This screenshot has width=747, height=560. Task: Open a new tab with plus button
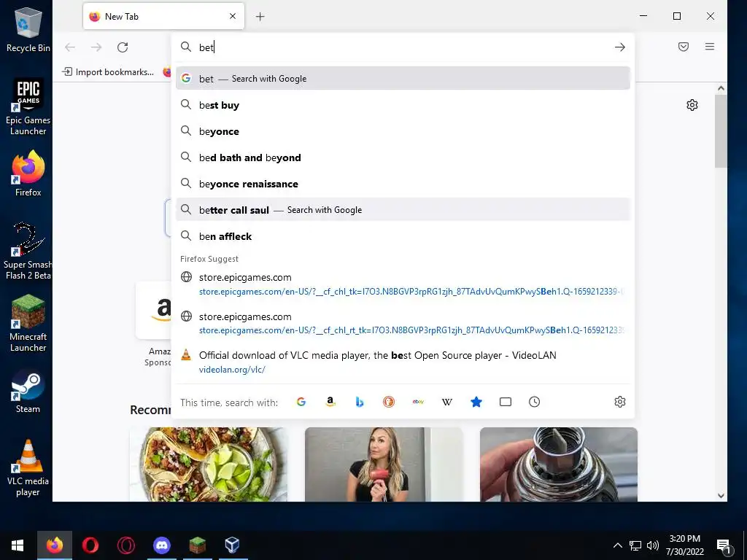point(260,17)
